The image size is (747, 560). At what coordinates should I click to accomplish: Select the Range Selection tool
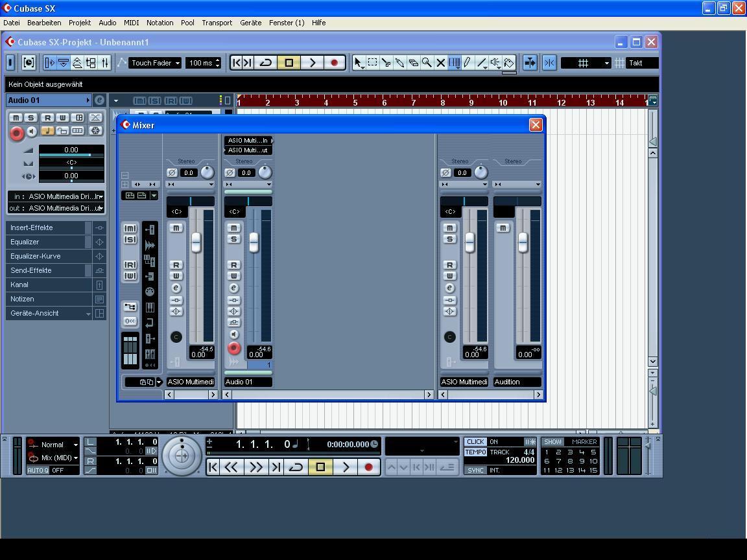click(373, 62)
